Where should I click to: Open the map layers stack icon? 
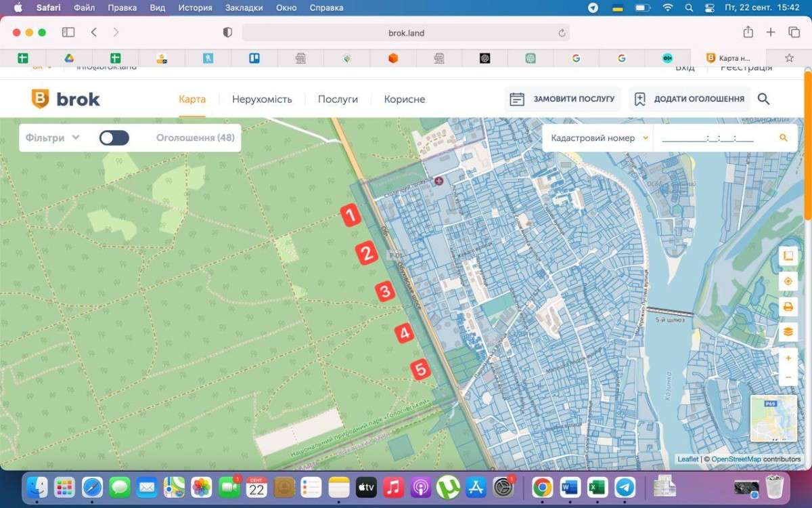[788, 332]
